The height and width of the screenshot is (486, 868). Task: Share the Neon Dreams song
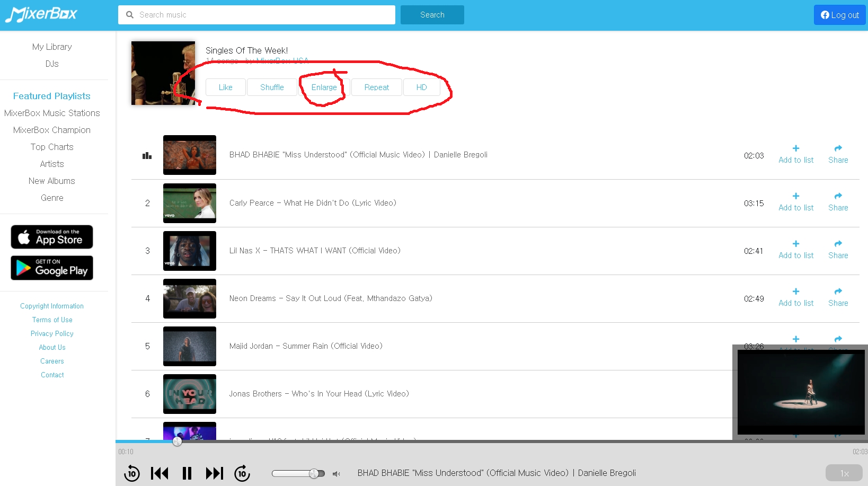tap(838, 297)
